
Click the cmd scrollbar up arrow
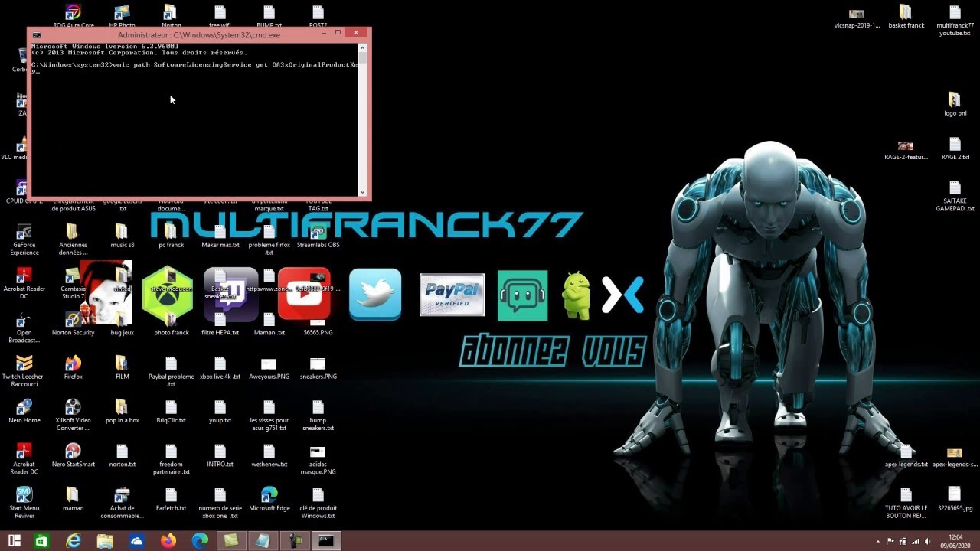(363, 47)
